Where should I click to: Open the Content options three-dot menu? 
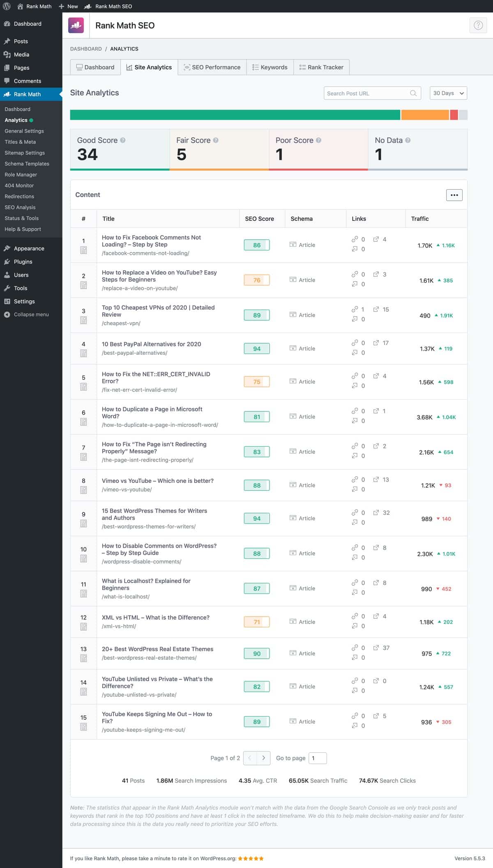[454, 195]
